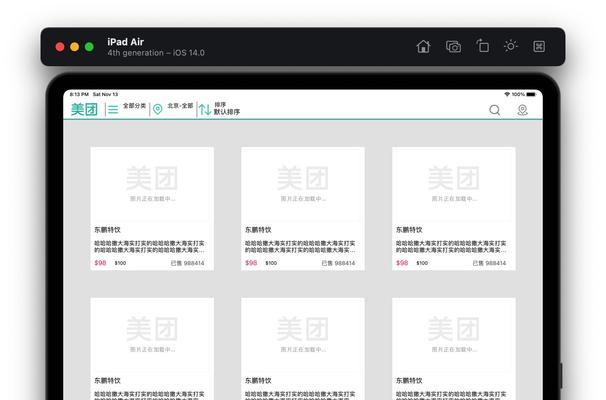
Task: Rotate the device with the rotate icon
Action: click(482, 46)
